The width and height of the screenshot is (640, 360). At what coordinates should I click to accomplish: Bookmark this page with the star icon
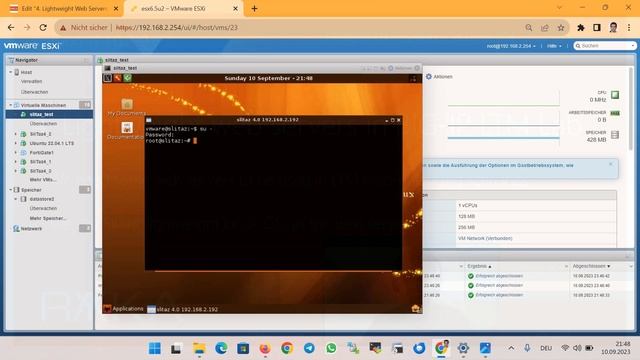[x=561, y=28]
